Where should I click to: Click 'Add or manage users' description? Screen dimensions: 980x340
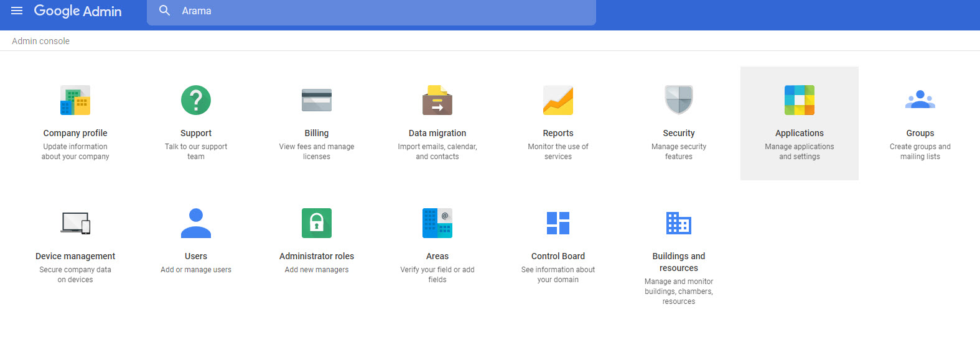(196, 270)
